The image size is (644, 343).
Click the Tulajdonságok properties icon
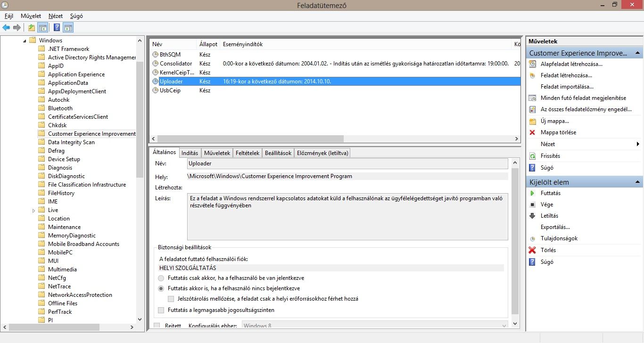click(533, 238)
